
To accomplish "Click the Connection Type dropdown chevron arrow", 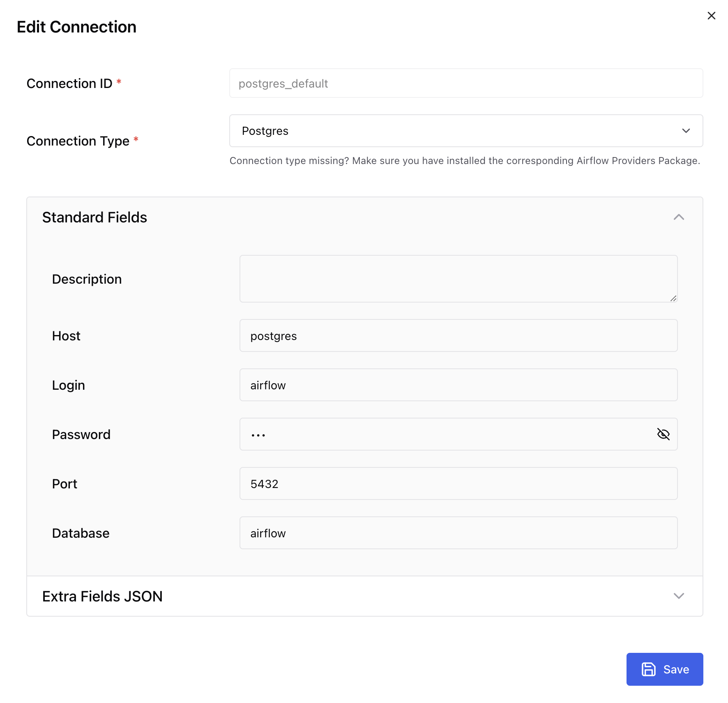I will [686, 131].
